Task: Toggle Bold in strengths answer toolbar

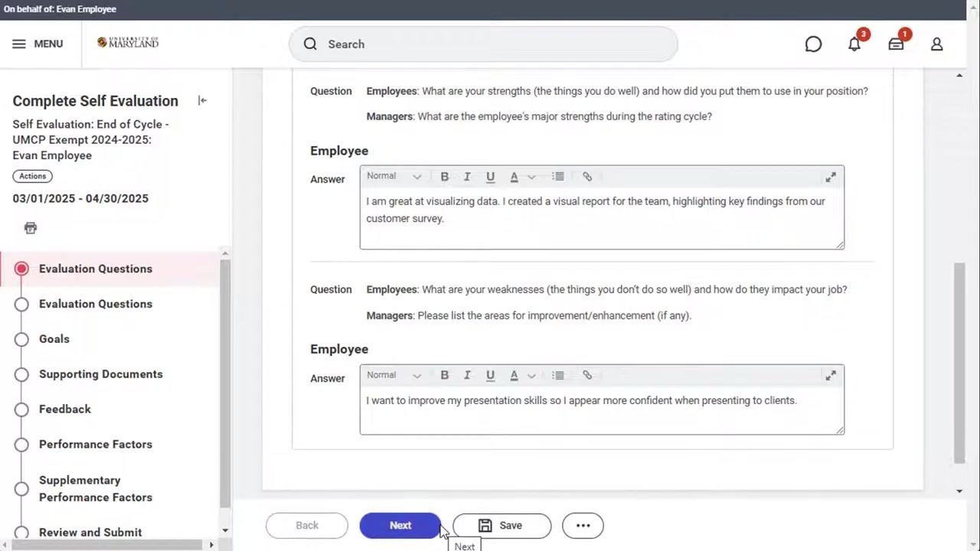Action: tap(444, 177)
